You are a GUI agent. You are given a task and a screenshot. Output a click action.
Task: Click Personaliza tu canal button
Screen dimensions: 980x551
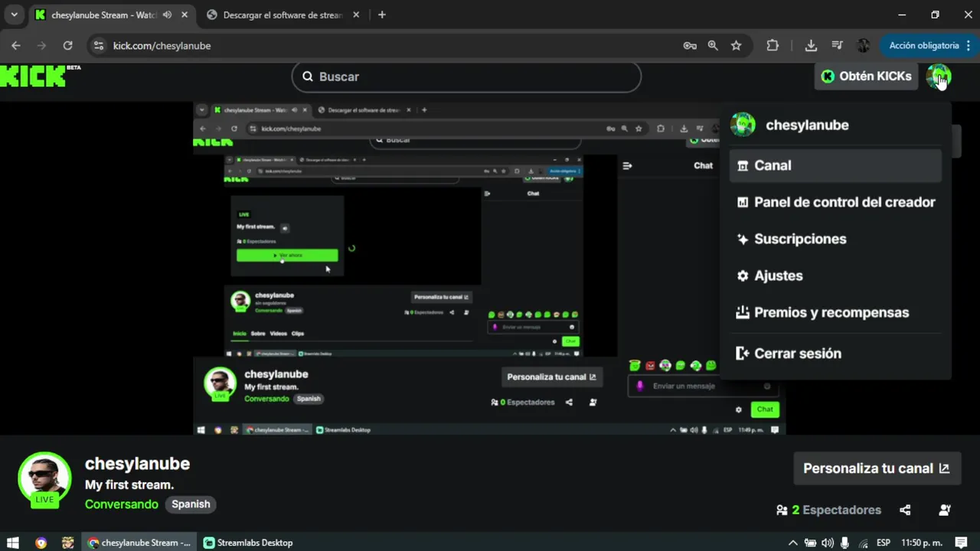point(877,468)
